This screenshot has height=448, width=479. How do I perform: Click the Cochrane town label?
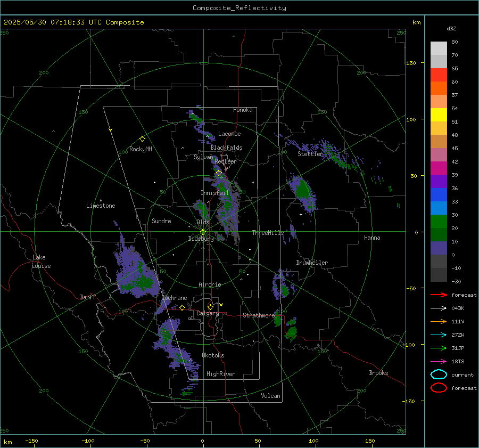click(x=174, y=298)
